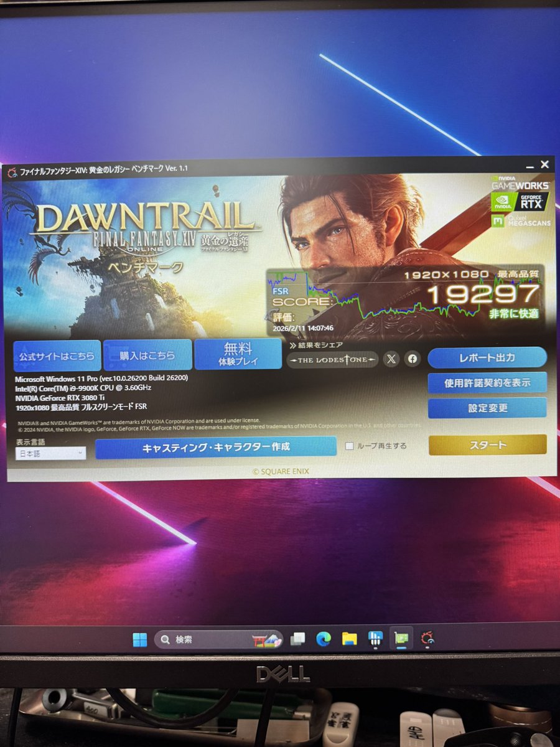560x747 pixels.
Task: Start the benchmark with スタート button
Action: click(487, 444)
